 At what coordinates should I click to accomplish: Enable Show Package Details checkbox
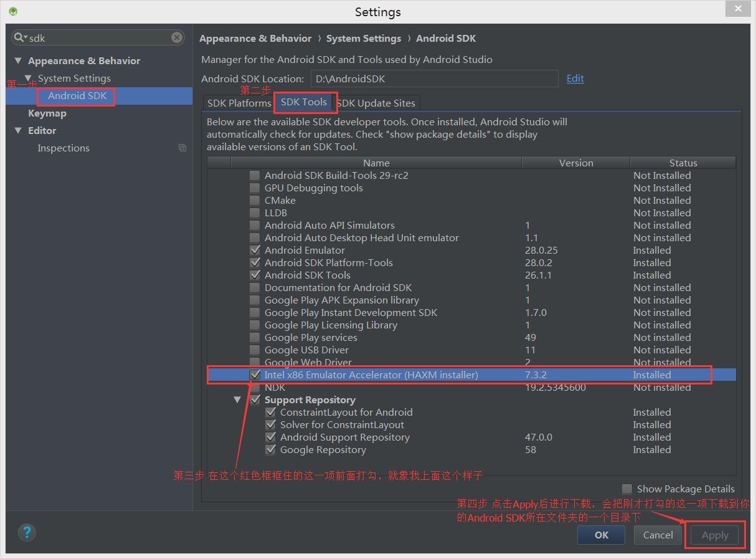point(627,489)
